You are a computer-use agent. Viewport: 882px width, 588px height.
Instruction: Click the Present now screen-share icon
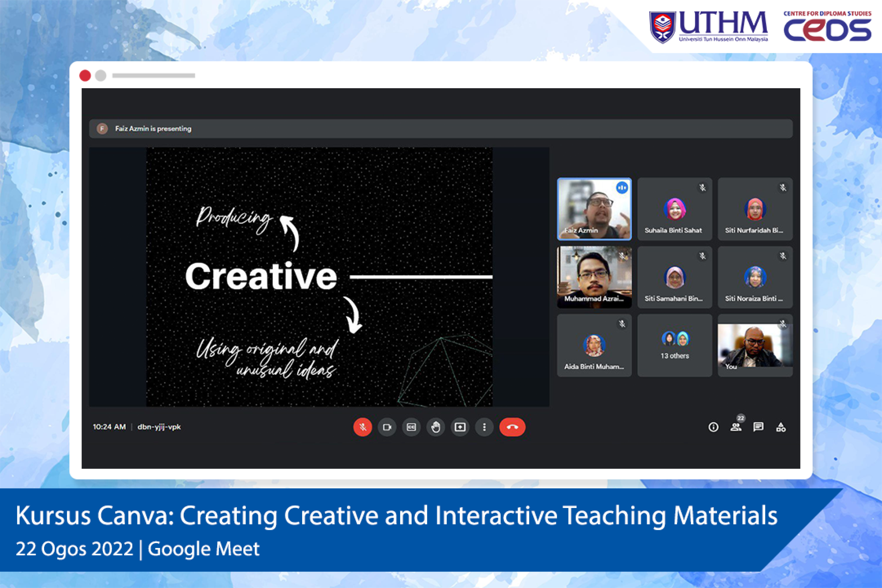tap(460, 427)
